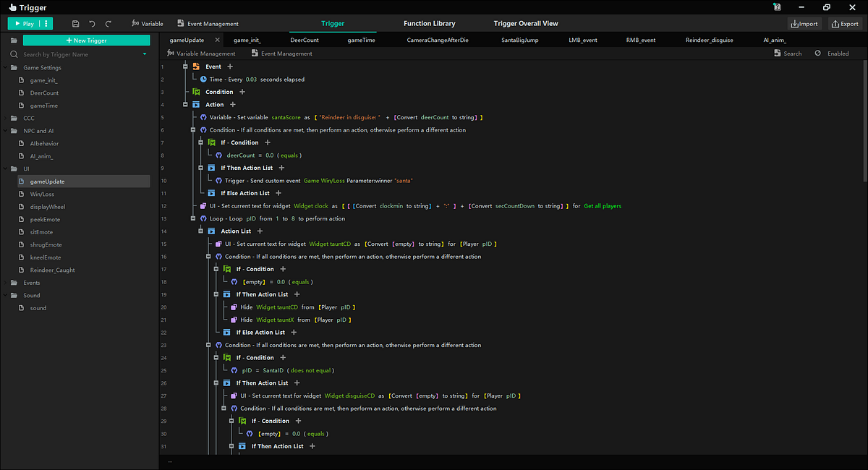The image size is (868, 470).
Task: Click the Redo arrow icon
Action: [107, 23]
